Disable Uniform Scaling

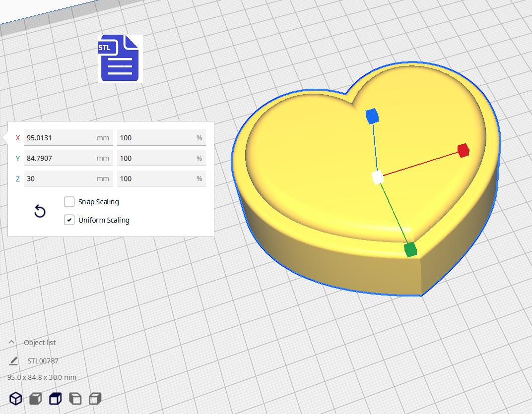69,220
